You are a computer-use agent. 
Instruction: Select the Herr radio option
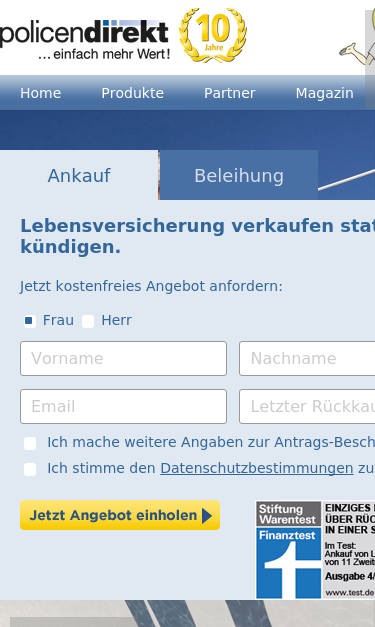tap(88, 321)
